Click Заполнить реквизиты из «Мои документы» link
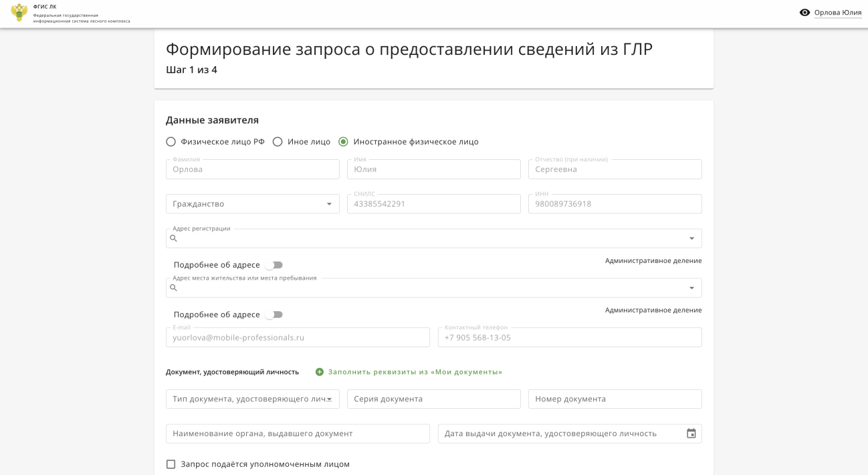This screenshot has height=475, width=868. (415, 372)
